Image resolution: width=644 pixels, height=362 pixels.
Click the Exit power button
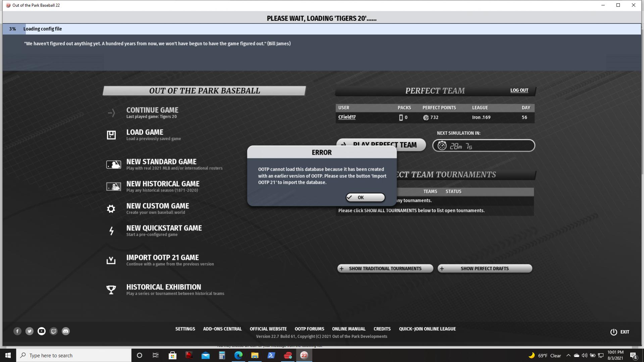pos(614,332)
